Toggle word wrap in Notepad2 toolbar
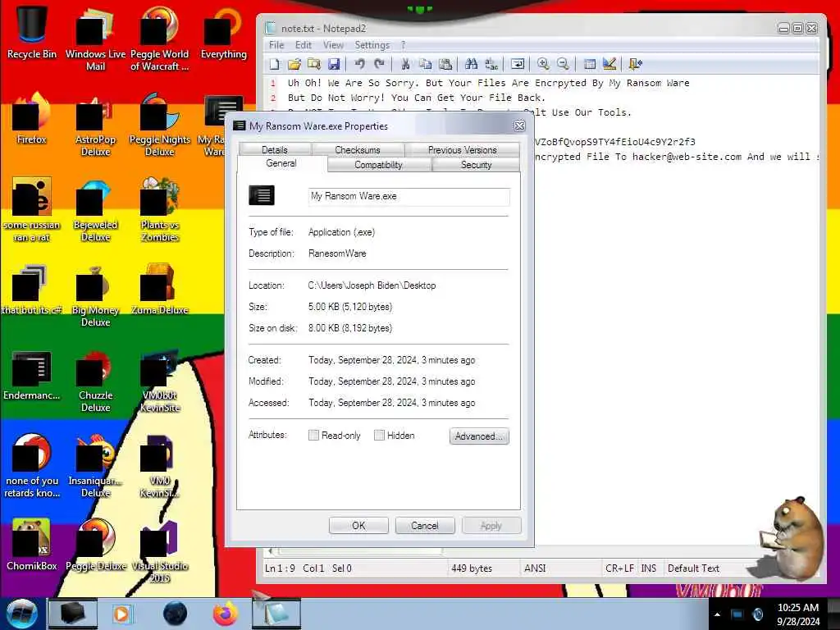The width and height of the screenshot is (840, 630). coord(518,64)
